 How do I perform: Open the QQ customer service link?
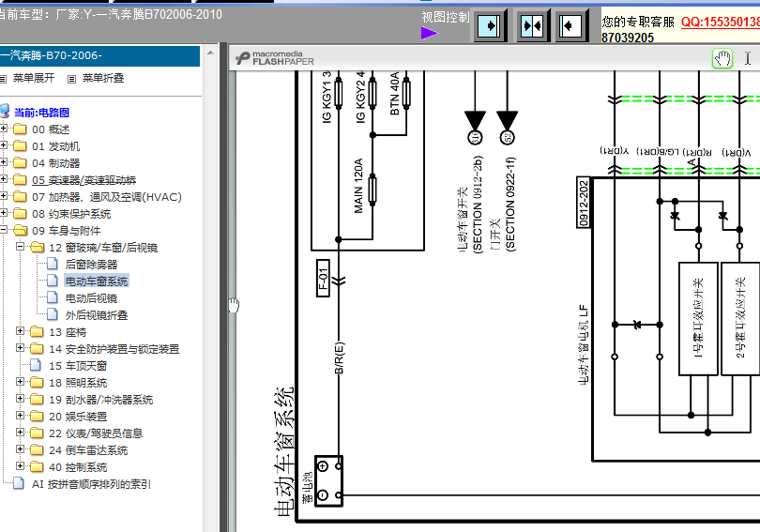click(721, 22)
